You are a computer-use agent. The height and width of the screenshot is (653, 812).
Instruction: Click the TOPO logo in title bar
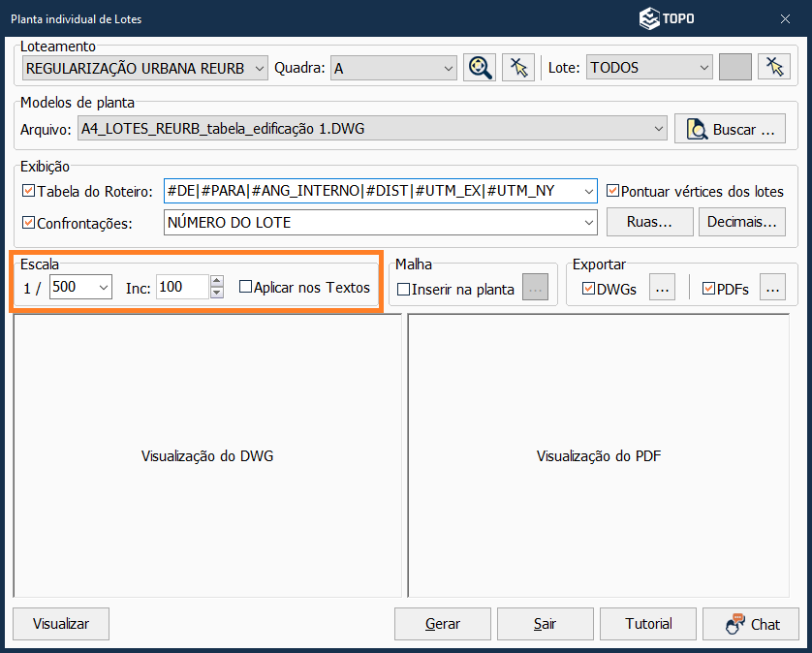(667, 18)
